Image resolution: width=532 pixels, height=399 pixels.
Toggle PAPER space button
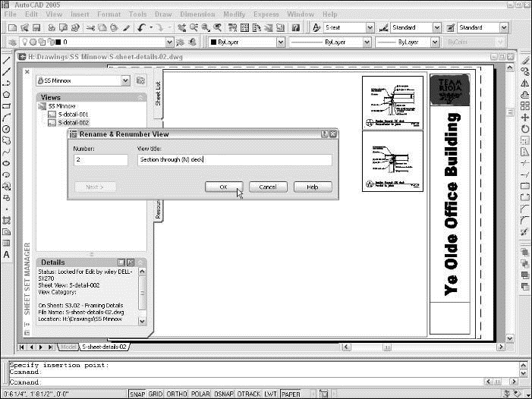click(291, 394)
